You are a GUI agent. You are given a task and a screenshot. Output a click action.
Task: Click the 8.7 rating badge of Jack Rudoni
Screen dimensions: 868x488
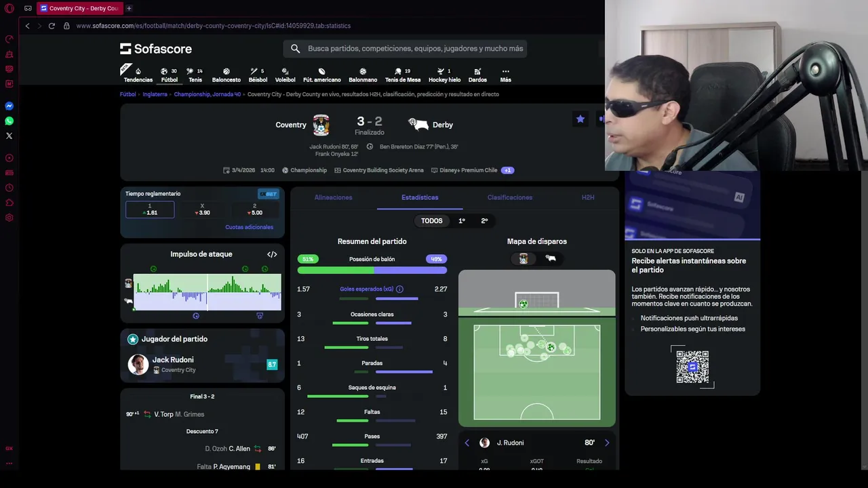pyautogui.click(x=272, y=365)
